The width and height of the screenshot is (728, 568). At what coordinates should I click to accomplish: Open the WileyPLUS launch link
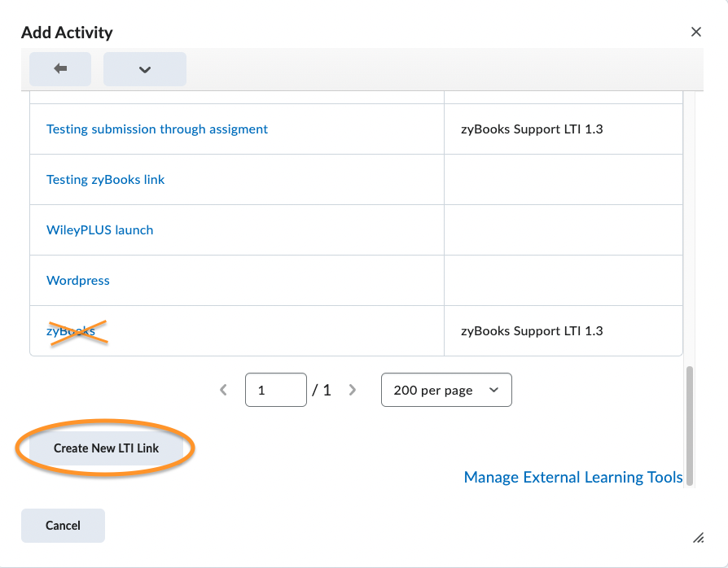100,230
